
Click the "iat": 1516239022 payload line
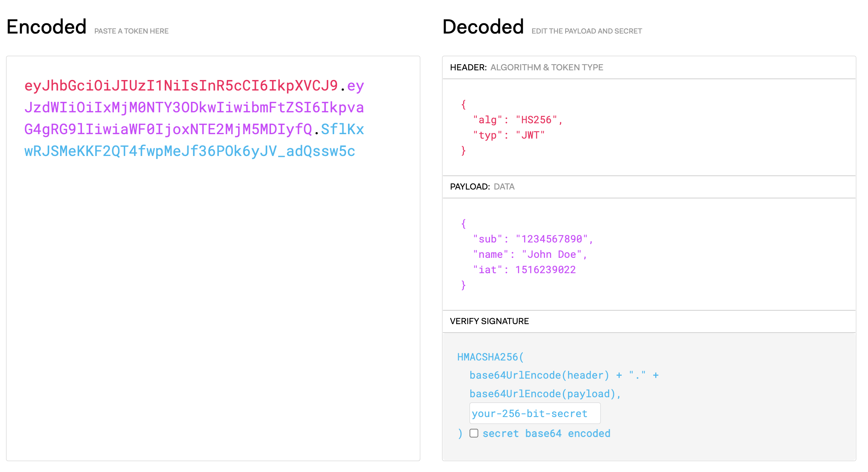click(x=524, y=270)
